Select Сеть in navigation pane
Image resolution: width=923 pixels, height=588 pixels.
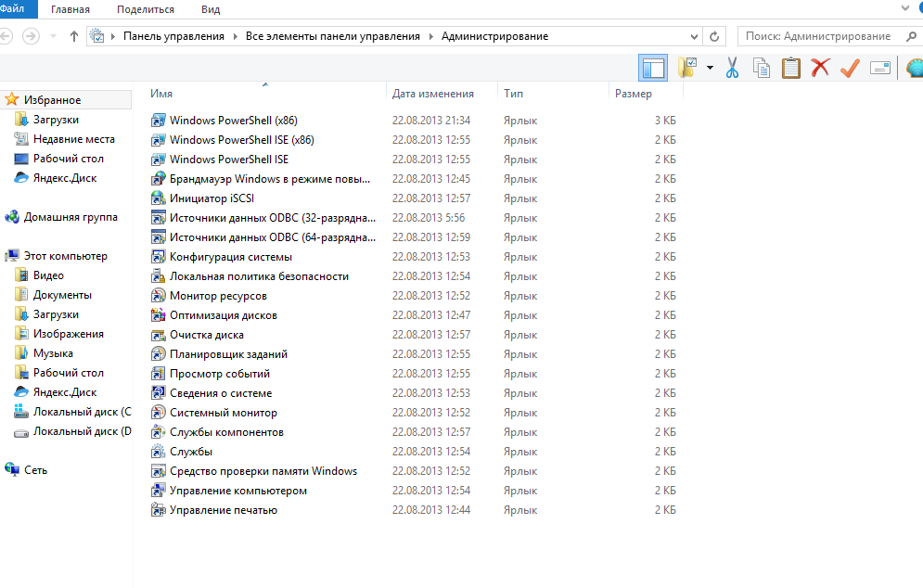point(35,469)
